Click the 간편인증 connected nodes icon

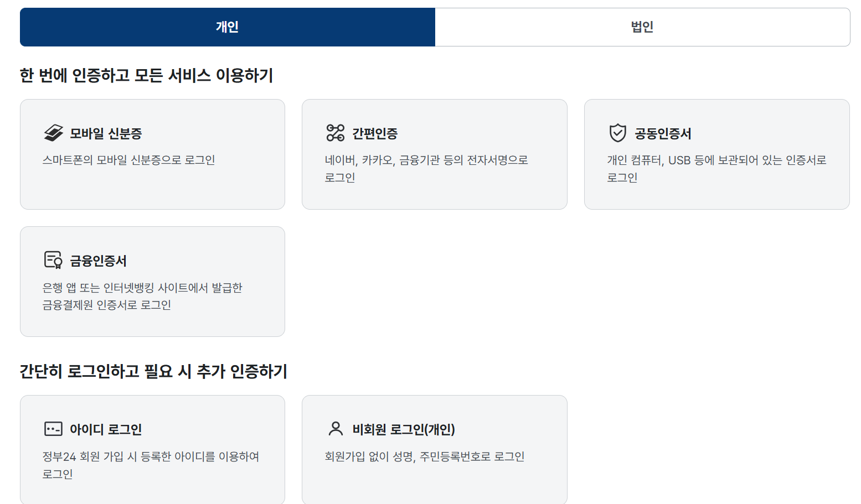336,133
